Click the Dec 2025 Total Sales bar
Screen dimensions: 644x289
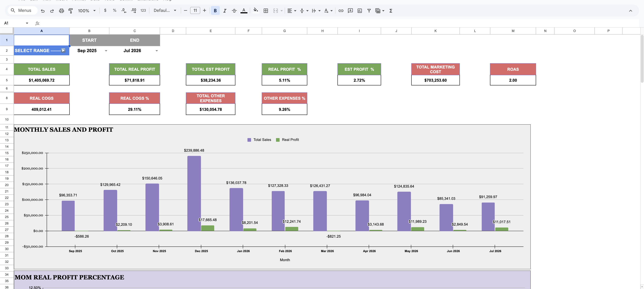194,193
